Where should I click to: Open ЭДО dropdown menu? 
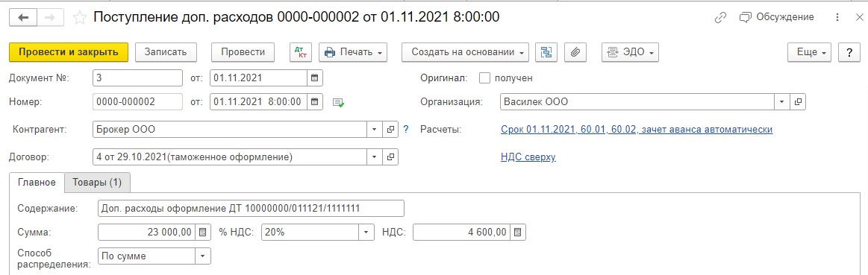631,52
